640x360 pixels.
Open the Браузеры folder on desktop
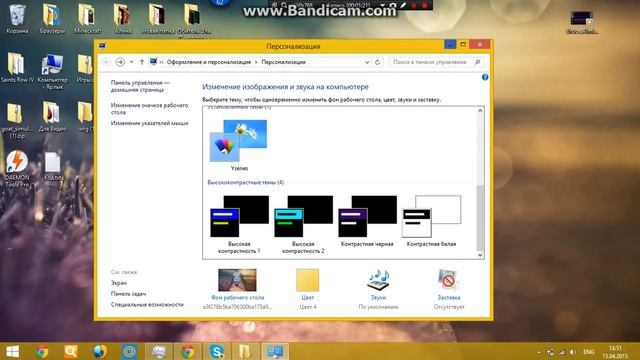click(52, 19)
